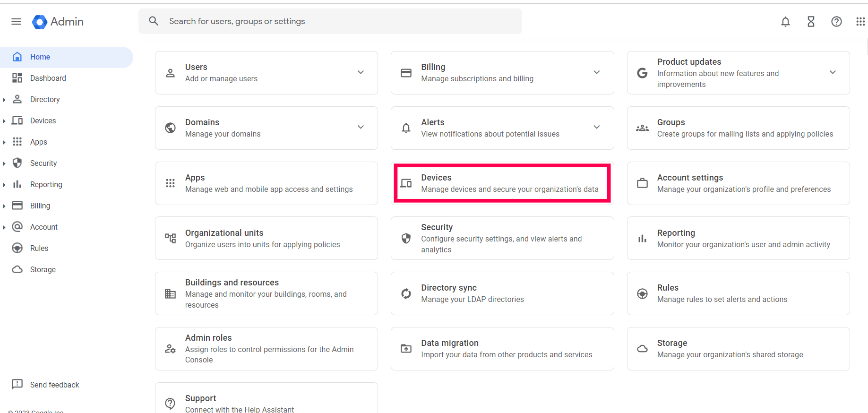868x413 pixels.
Task: Open the Devices card
Action: [502, 183]
